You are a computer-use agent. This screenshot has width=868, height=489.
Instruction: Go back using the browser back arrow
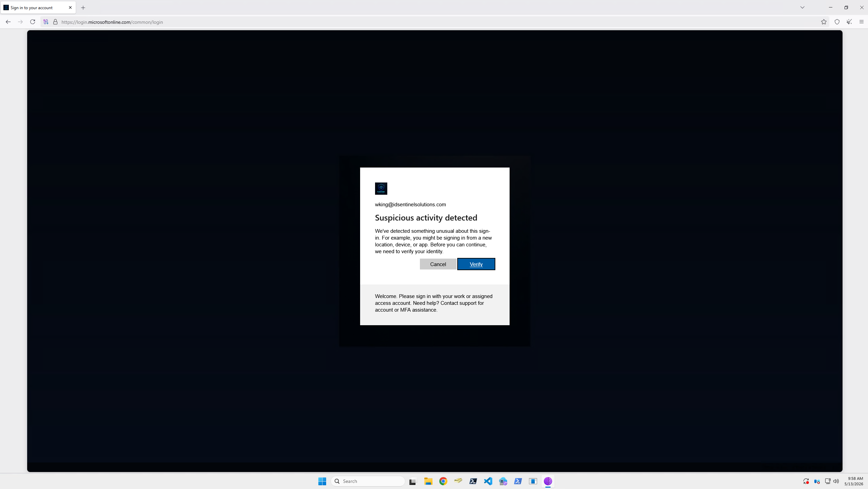(8, 22)
